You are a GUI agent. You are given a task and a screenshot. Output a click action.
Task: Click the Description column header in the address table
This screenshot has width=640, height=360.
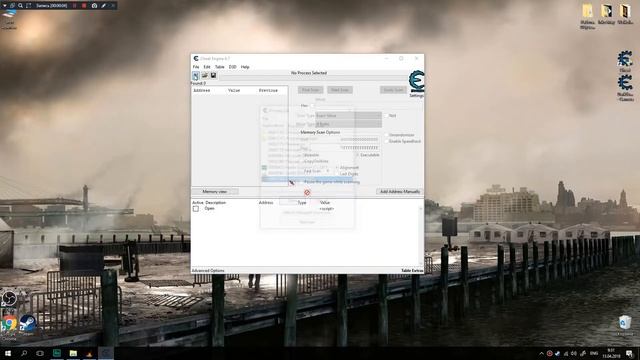tap(216, 203)
